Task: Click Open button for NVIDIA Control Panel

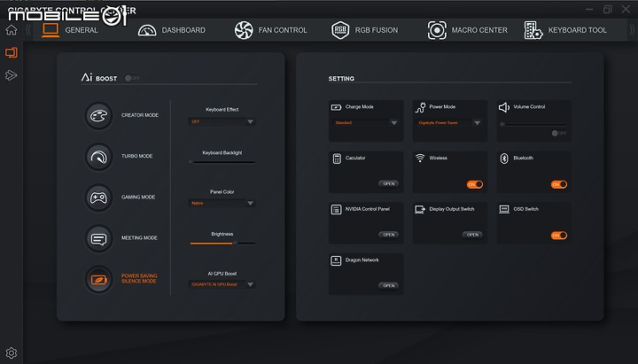Action: [389, 235]
